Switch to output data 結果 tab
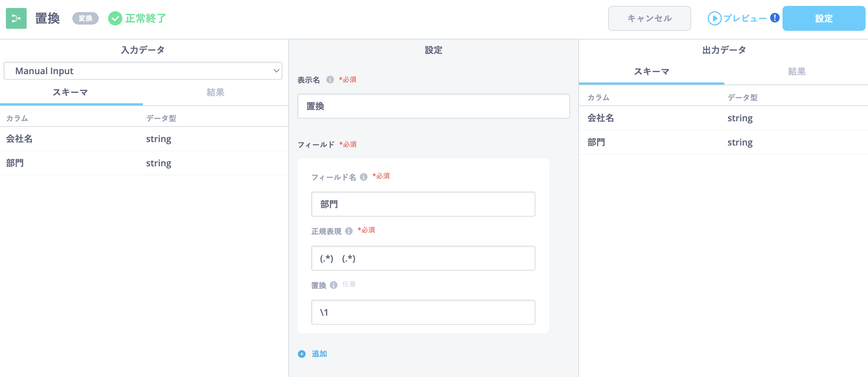The image size is (868, 377). tap(796, 71)
